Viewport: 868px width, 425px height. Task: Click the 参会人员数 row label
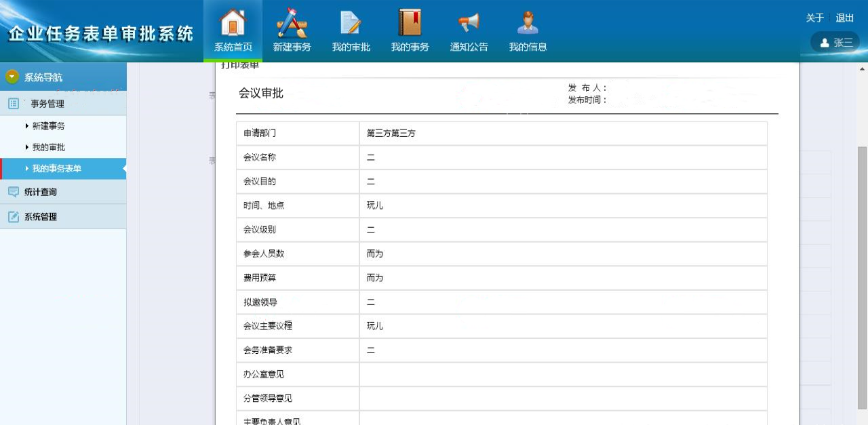pyautogui.click(x=264, y=254)
